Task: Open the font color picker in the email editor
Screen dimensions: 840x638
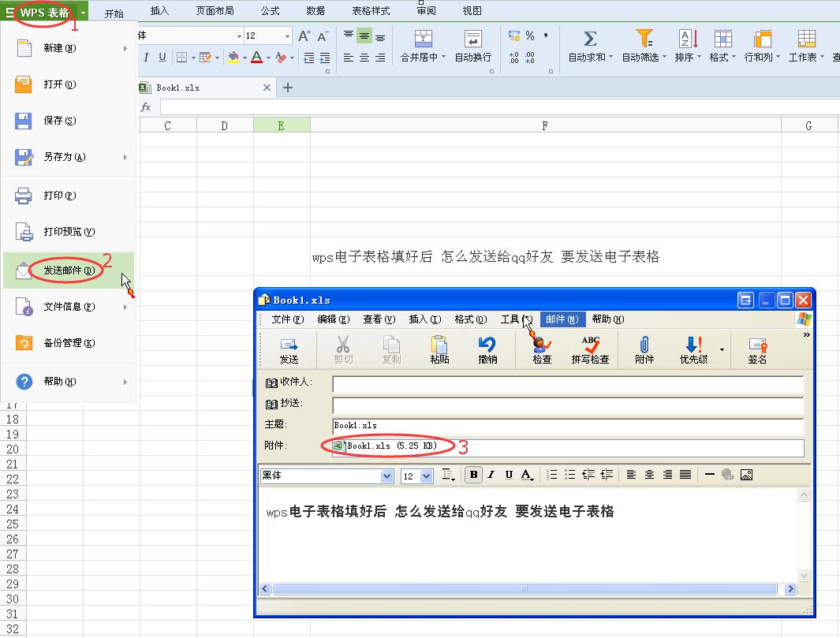Action: (x=524, y=474)
